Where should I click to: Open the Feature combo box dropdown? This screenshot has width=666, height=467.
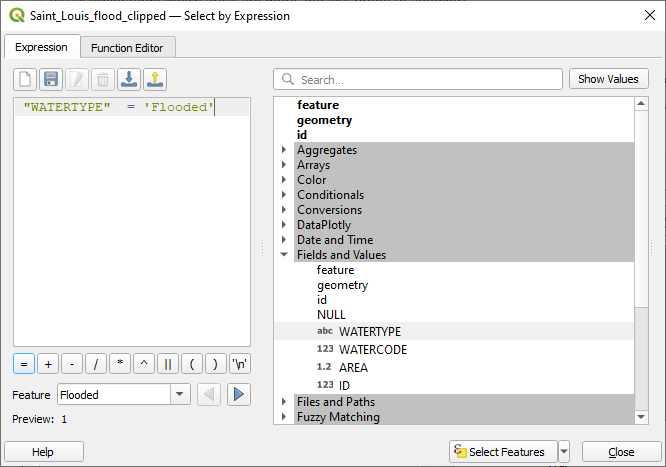(180, 395)
